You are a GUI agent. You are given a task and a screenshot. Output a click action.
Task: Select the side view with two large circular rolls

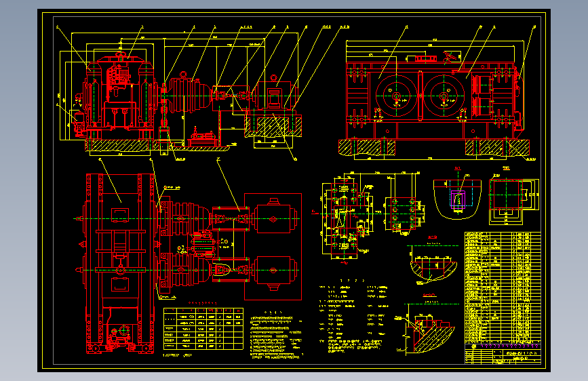(434, 98)
